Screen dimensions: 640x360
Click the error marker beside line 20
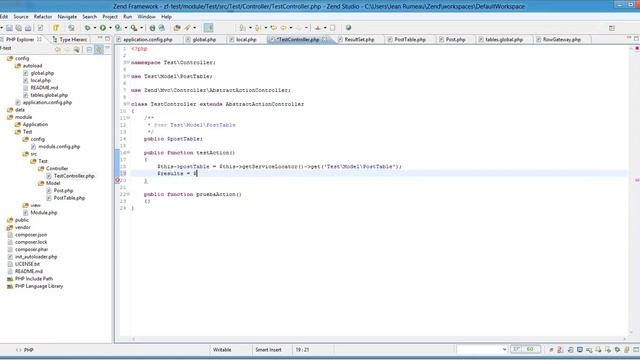coord(117,180)
